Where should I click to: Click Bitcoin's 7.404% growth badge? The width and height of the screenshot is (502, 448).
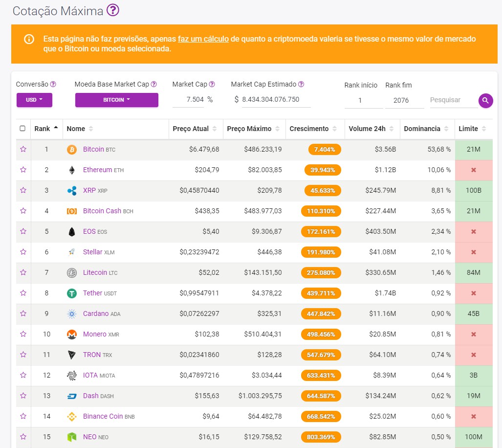pyautogui.click(x=325, y=150)
